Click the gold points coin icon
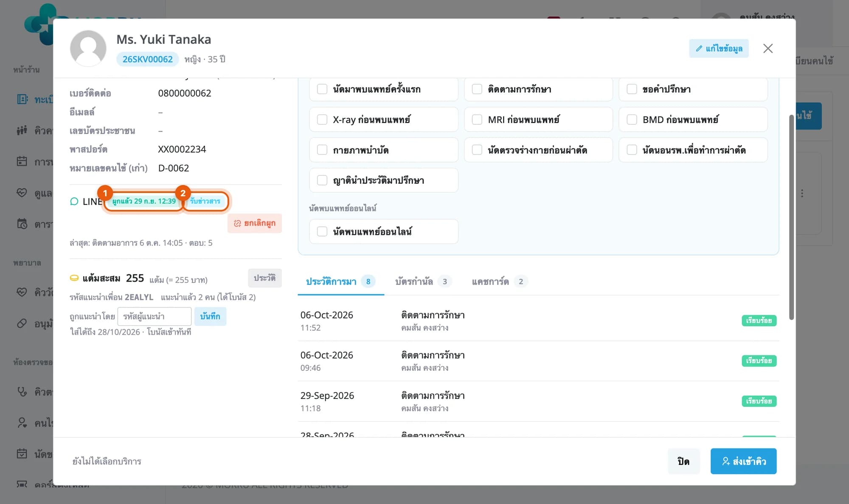 tap(74, 278)
